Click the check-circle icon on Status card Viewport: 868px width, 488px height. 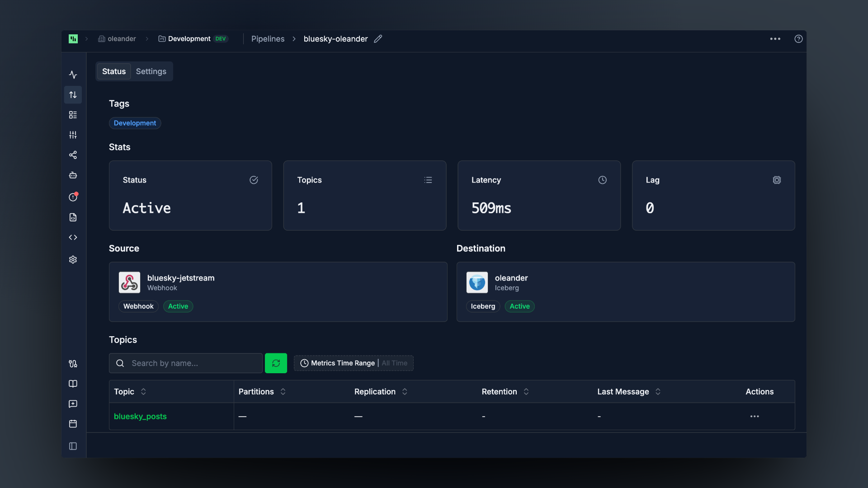click(254, 180)
